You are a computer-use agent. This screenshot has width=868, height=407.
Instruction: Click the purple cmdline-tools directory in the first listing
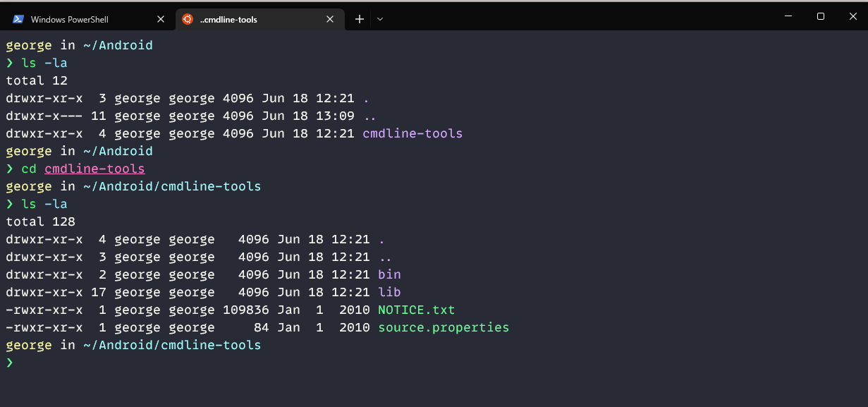[x=412, y=133]
